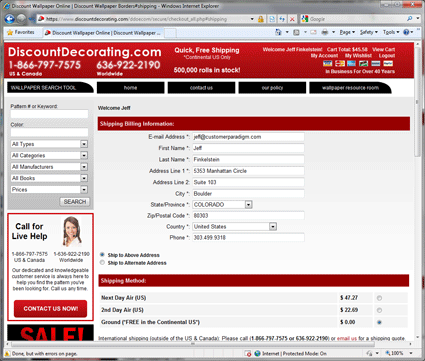Image resolution: width=425 pixels, height=361 pixels.
Task: Click the popup blocker status icon
Action: point(247,353)
